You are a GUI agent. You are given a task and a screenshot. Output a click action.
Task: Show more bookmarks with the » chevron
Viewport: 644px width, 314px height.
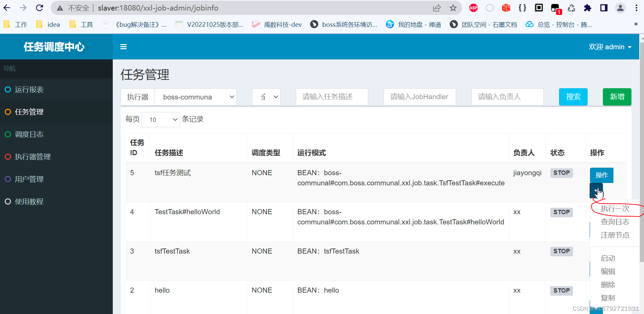[x=636, y=24]
